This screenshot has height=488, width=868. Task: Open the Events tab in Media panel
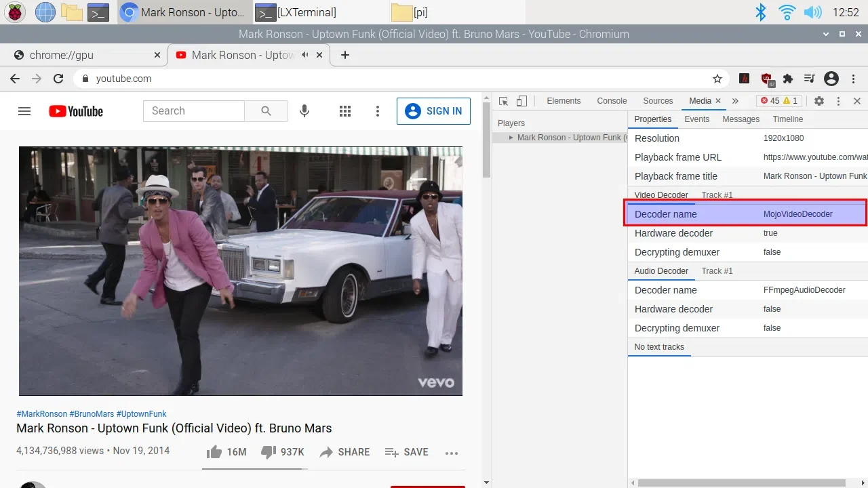pos(696,119)
